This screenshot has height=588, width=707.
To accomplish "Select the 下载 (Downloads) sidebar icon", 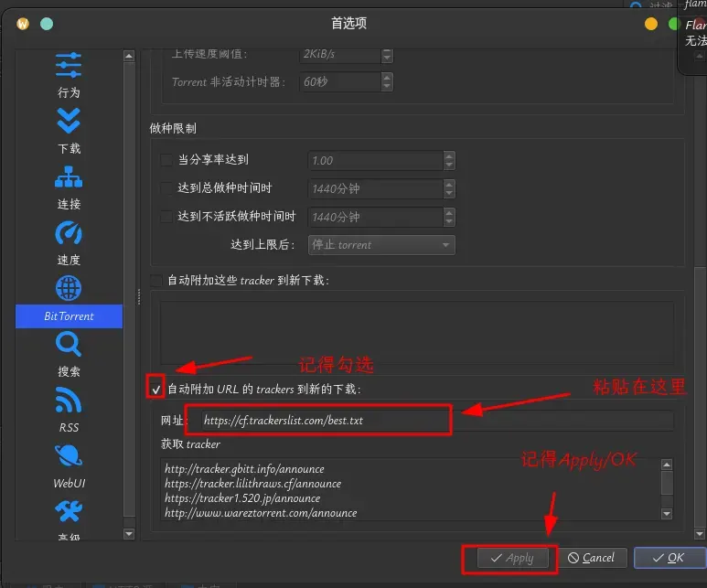I will click(x=69, y=121).
